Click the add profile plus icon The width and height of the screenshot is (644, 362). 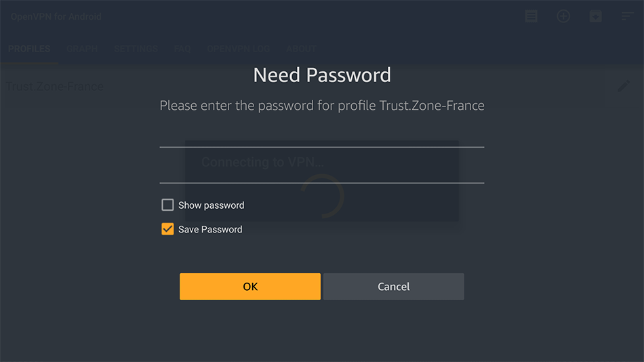tap(563, 16)
